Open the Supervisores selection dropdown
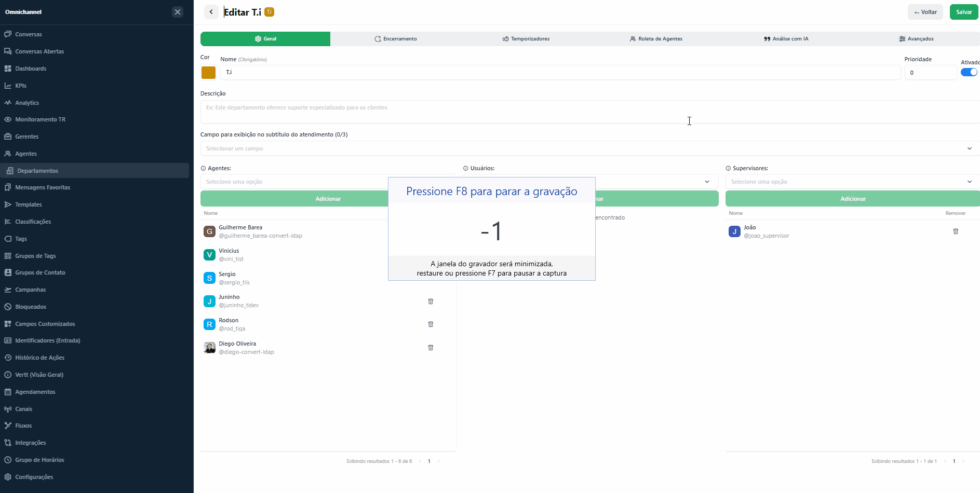This screenshot has width=980, height=493. tap(853, 182)
